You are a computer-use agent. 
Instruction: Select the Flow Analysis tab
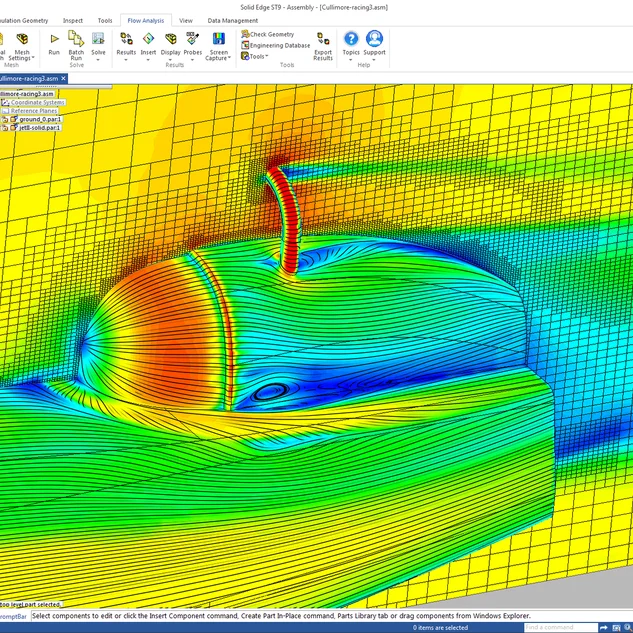(x=146, y=21)
